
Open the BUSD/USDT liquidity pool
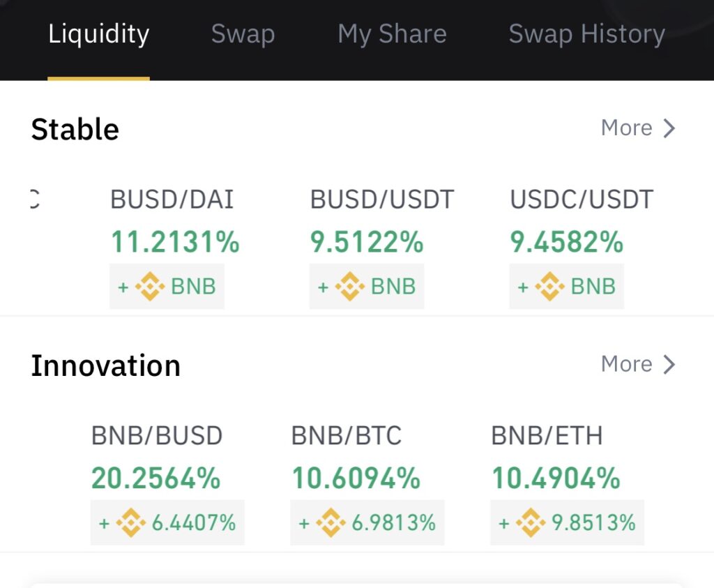tap(381, 248)
